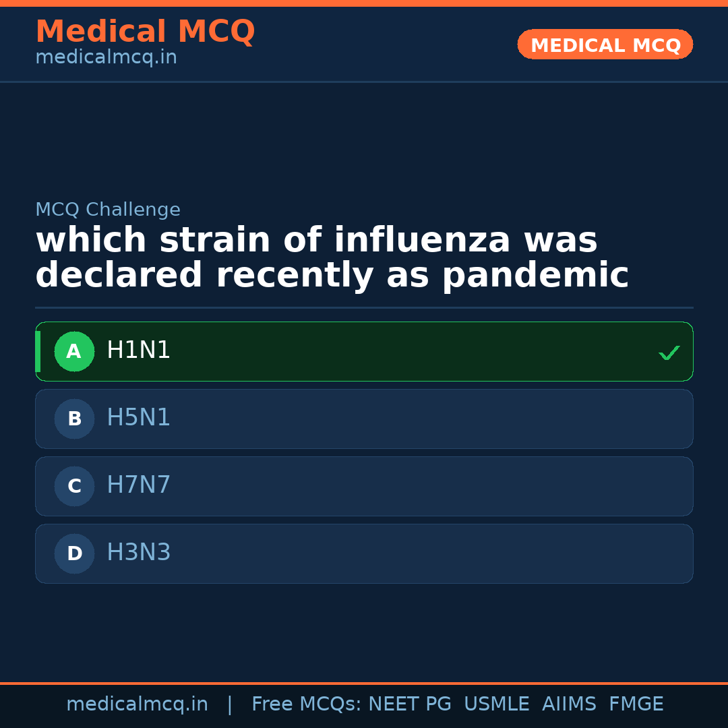Click the orange Medical MCQ title

click(x=145, y=32)
